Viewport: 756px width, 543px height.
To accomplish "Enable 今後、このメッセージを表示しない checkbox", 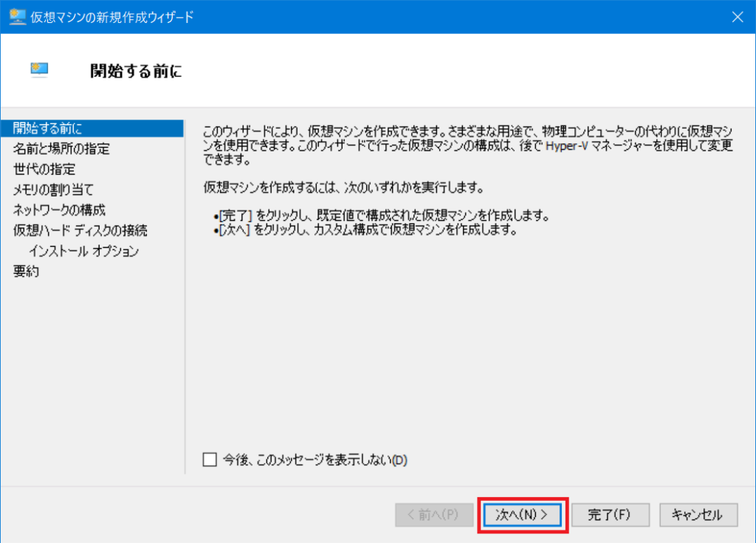I will coord(210,460).
